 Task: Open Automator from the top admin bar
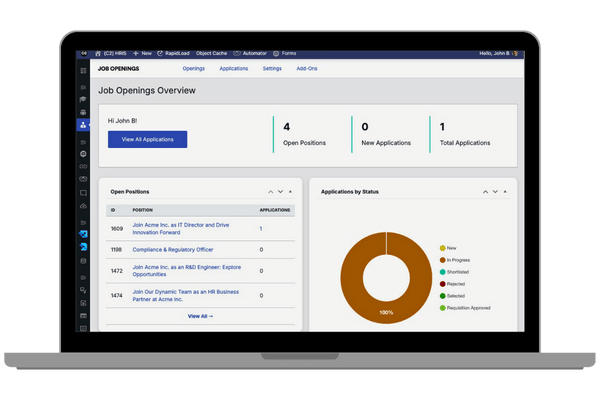(236, 53)
